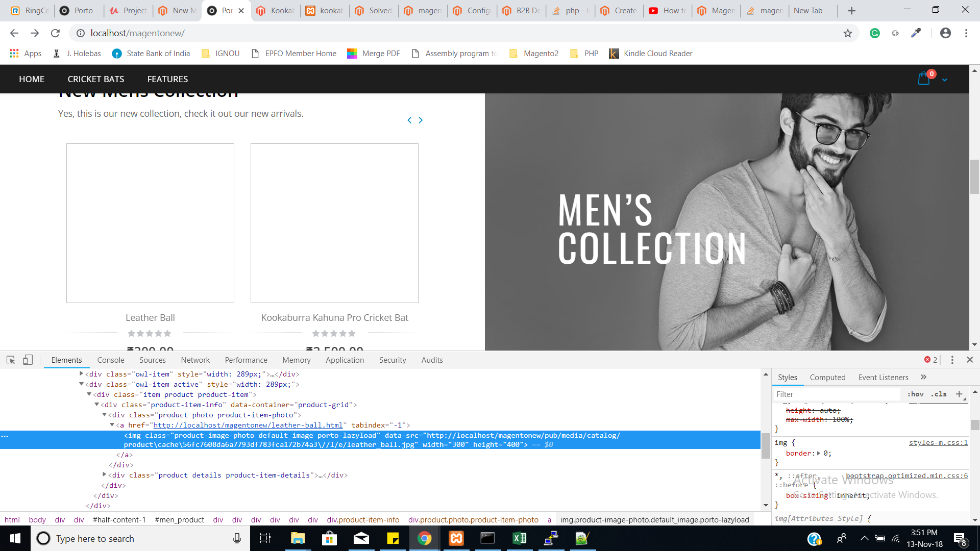Open the CRICKET BATS menu item
Viewport: 980px width, 551px height.
pos(95,79)
